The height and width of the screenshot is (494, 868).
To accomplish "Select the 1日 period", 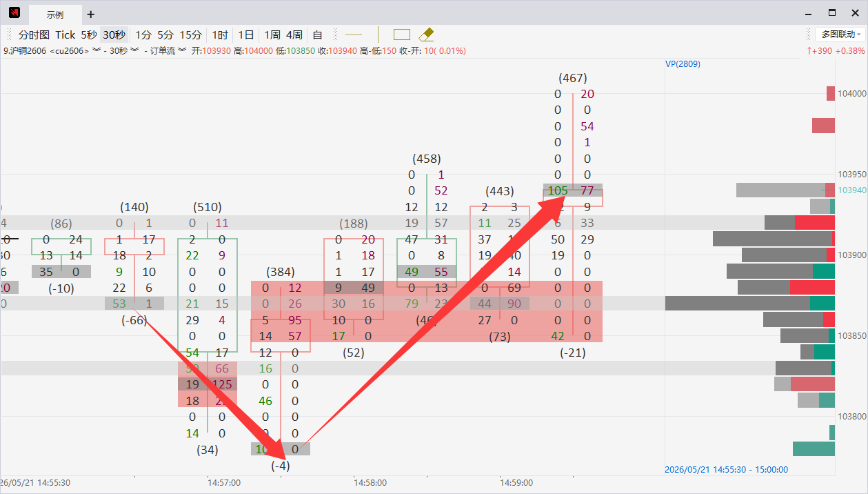I will tap(246, 34).
